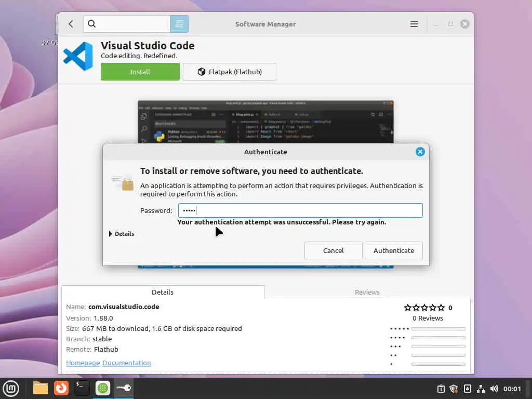Click the authentication failed message text
Image resolution: width=532 pixels, height=399 pixels.
pyautogui.click(x=282, y=222)
